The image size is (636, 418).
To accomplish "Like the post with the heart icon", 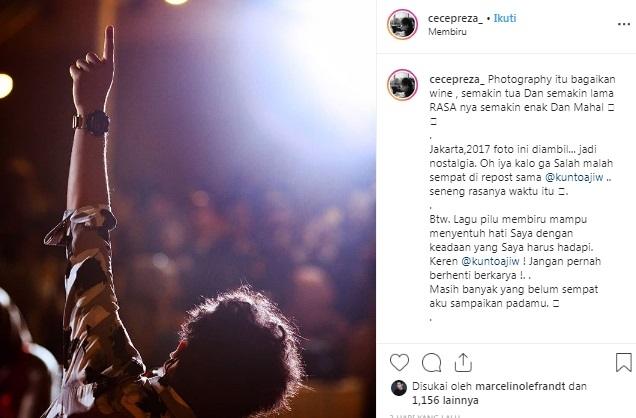I will tap(399, 362).
